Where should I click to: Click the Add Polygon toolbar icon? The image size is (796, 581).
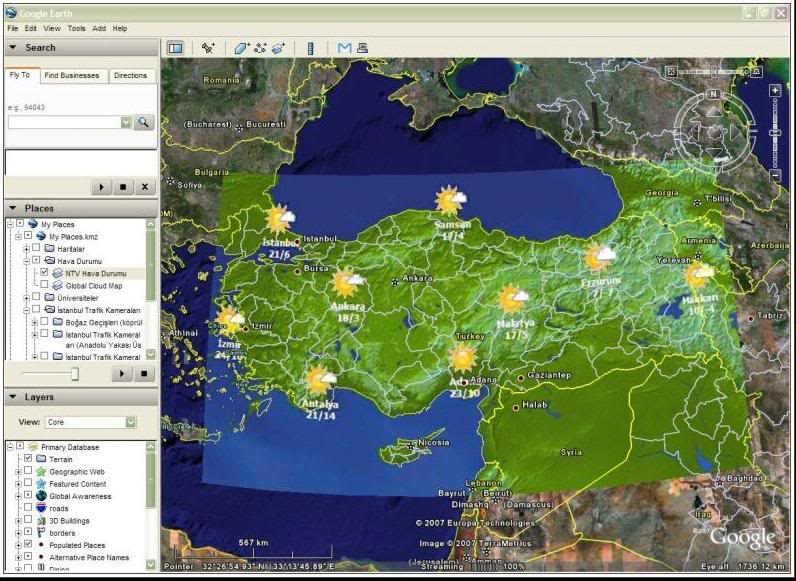[241, 47]
